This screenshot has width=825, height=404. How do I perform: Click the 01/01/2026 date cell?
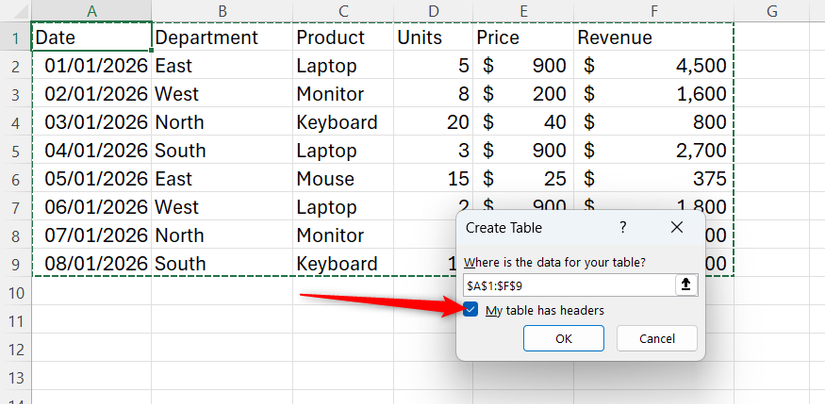point(91,66)
